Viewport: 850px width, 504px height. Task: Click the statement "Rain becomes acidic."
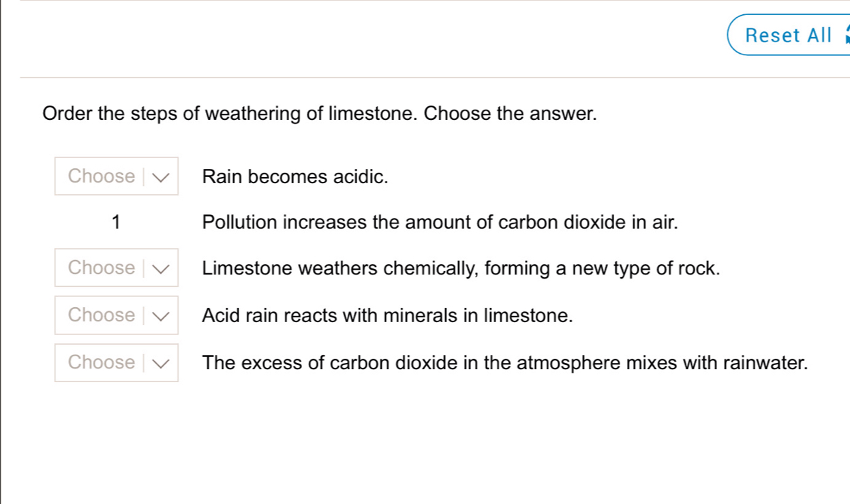coord(295,177)
